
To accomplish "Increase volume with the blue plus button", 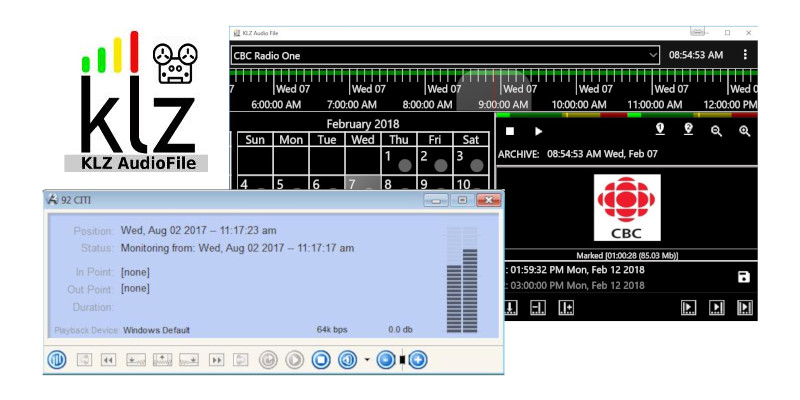I will (417, 360).
